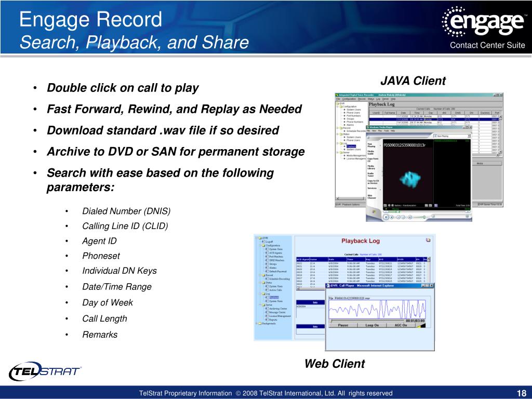Click Media Library in Windows Media Player
This screenshot has width=532, height=399.
[371, 167]
